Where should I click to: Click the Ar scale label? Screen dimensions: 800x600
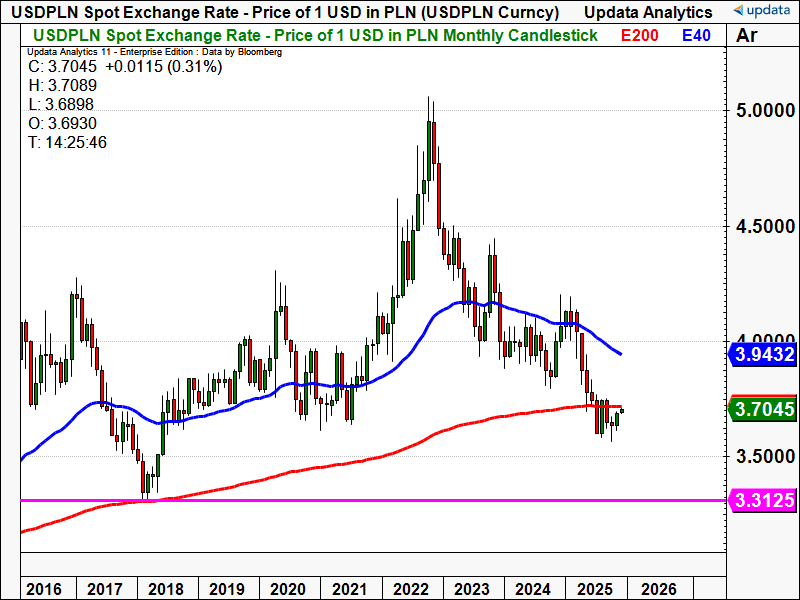(747, 36)
